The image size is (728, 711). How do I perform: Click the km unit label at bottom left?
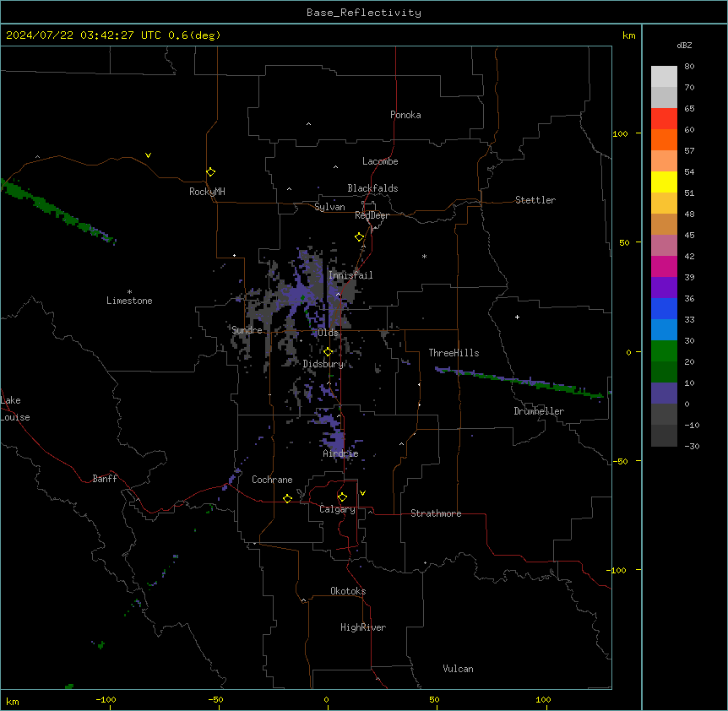pyautogui.click(x=13, y=702)
